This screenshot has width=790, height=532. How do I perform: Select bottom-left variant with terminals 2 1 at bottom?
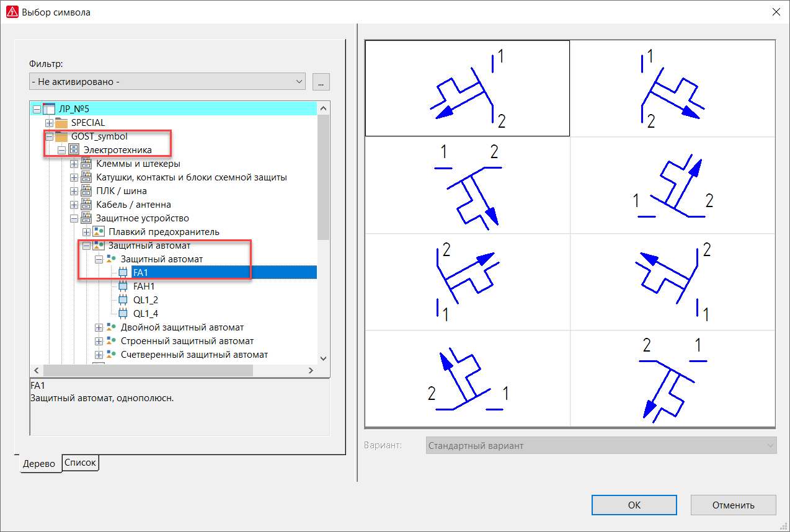468,379
